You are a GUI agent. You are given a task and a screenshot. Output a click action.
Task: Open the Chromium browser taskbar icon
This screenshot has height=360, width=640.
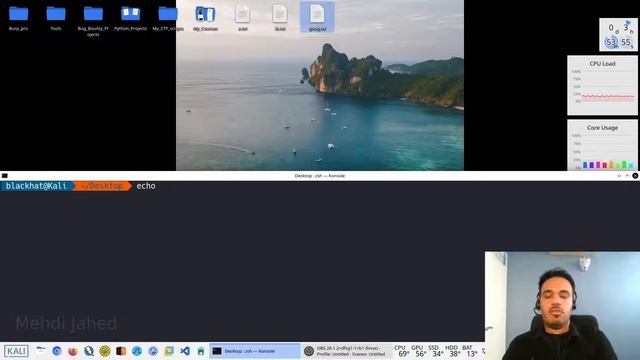click(x=57, y=351)
